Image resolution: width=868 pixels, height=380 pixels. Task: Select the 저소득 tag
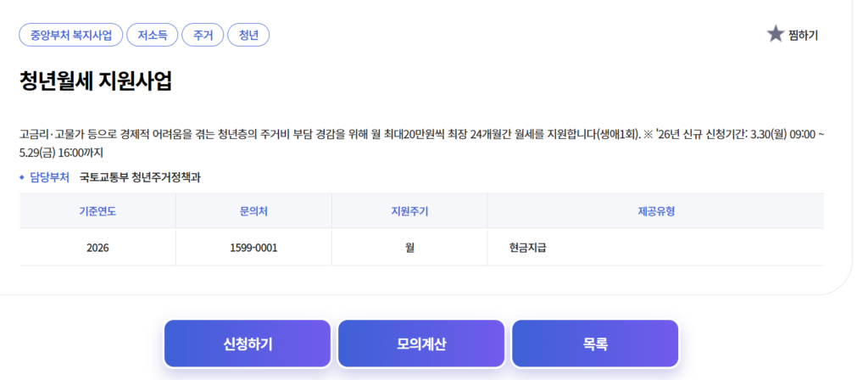(x=153, y=35)
